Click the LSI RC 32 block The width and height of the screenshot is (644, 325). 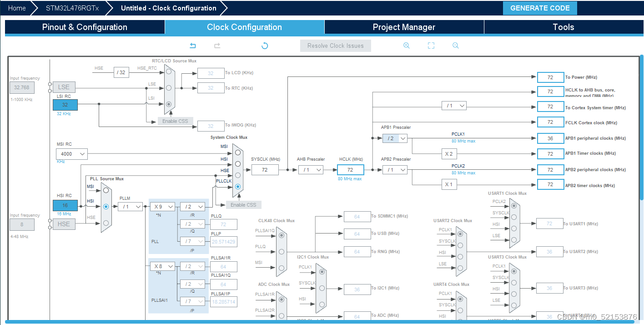pyautogui.click(x=65, y=105)
